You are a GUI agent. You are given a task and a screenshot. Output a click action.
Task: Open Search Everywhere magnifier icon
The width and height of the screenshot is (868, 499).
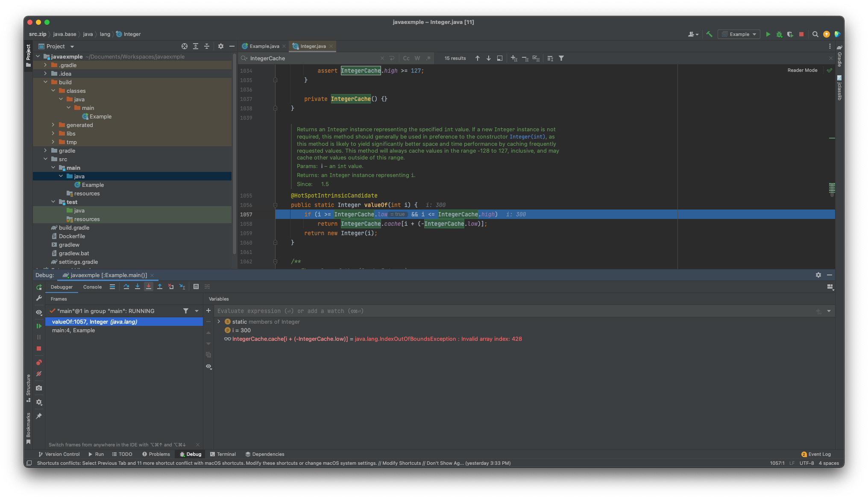pos(815,34)
